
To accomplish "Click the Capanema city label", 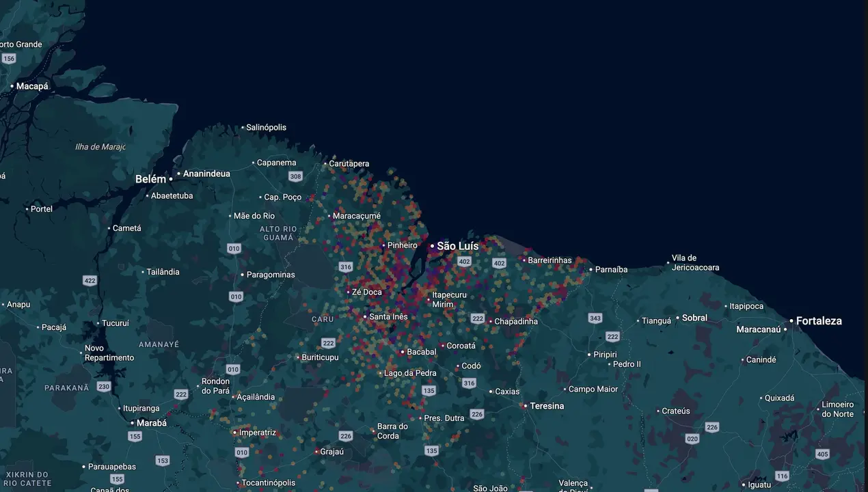I will pos(276,163).
